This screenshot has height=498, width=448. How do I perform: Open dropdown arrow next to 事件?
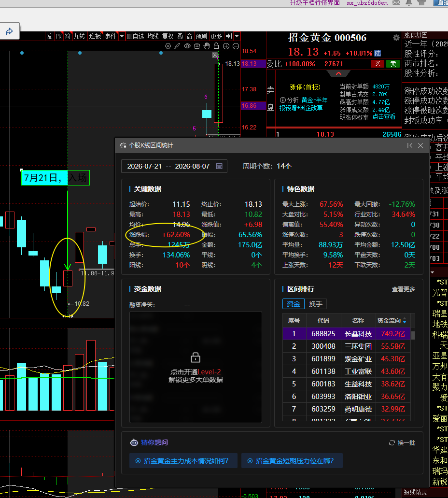click(x=122, y=36)
